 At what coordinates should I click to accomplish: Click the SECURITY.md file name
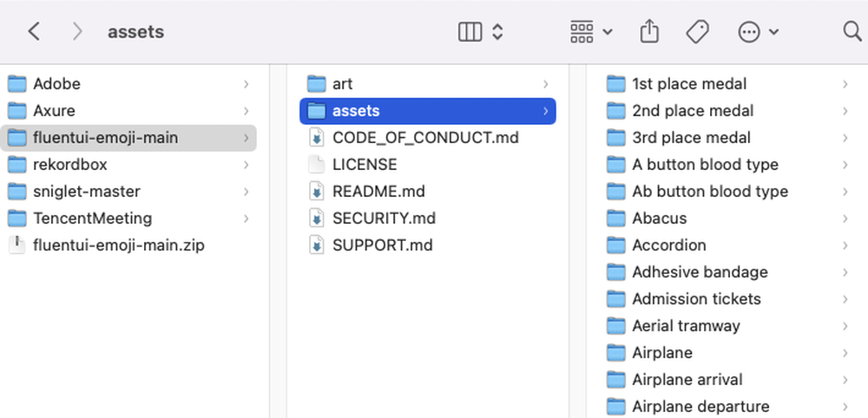click(385, 219)
